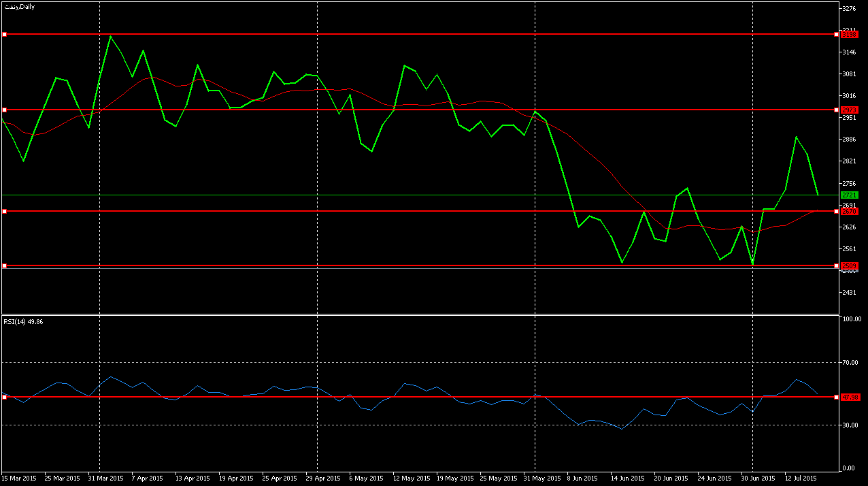Viewport: 868px width, 486px height.
Task: Click the 12 Jul 2015 date label
Action: pyautogui.click(x=801, y=478)
